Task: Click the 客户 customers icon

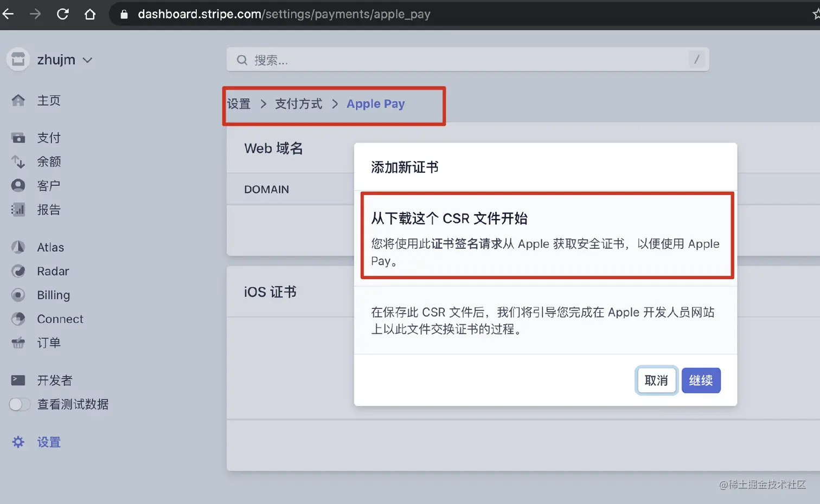Action: 18,185
